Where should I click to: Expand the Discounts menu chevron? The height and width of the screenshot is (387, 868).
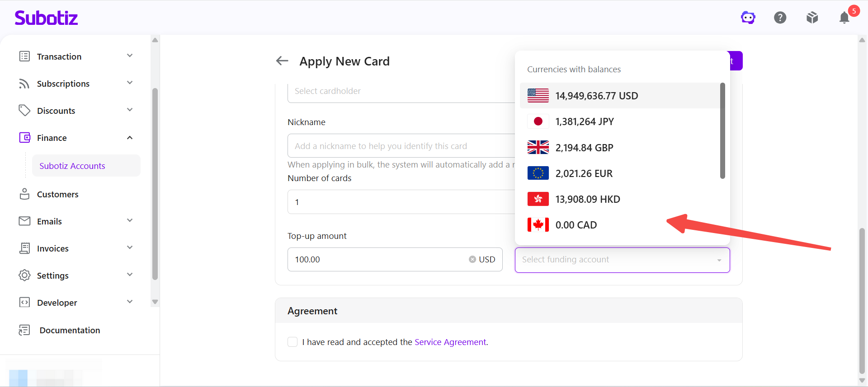pyautogui.click(x=130, y=110)
